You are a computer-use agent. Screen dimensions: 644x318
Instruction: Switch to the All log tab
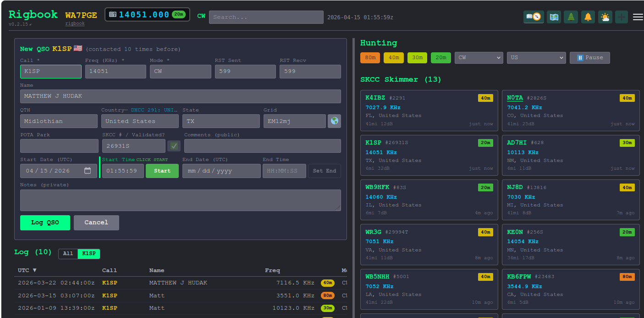68,253
